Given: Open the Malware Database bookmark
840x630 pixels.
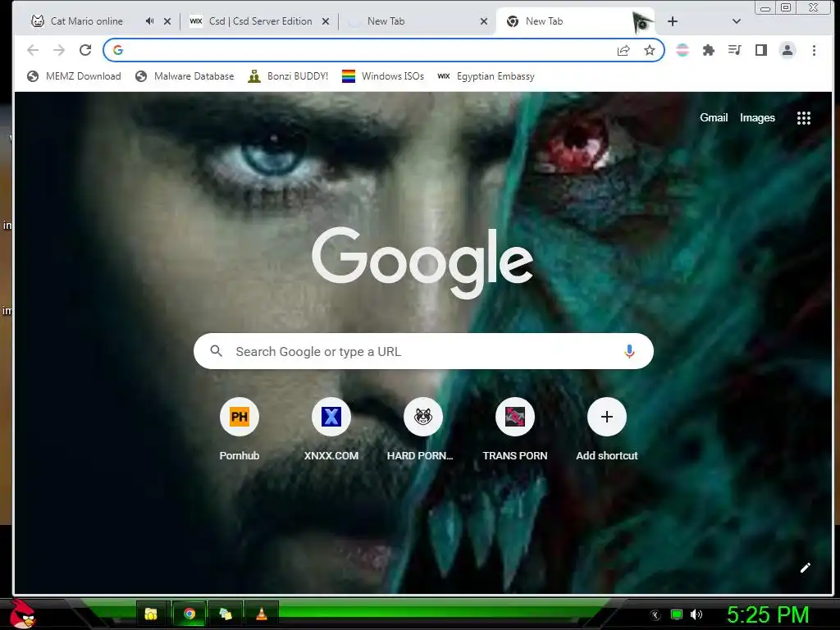Looking at the screenshot, I should (185, 76).
